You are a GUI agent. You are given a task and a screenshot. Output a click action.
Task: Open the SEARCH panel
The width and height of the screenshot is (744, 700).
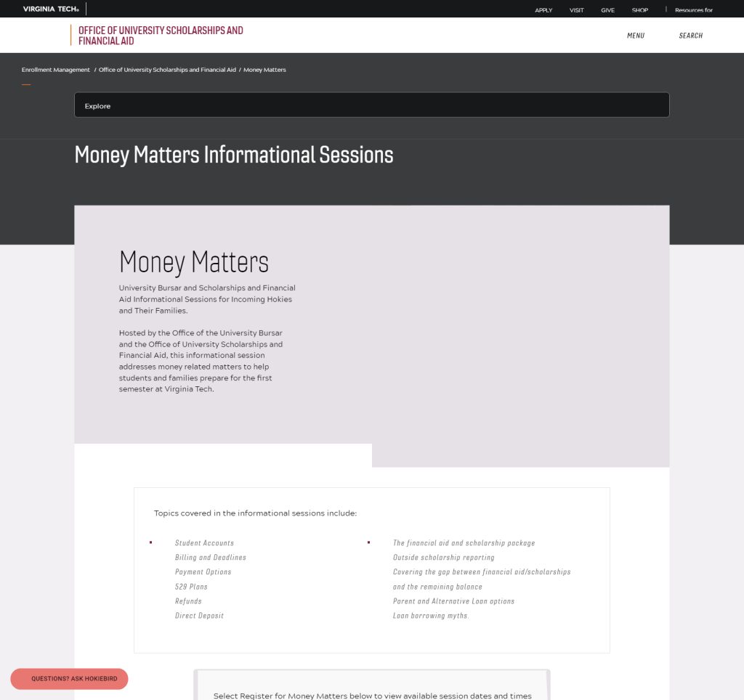[x=690, y=36]
